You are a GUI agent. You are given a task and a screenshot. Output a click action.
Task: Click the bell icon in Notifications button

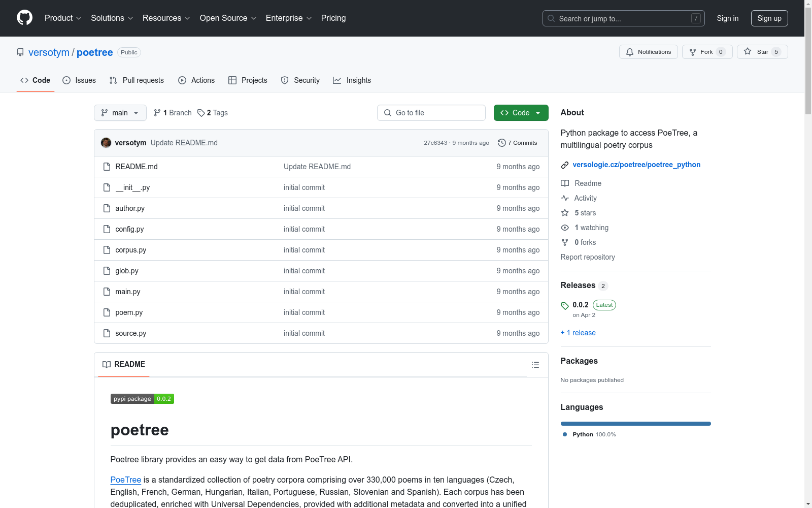(x=630, y=52)
